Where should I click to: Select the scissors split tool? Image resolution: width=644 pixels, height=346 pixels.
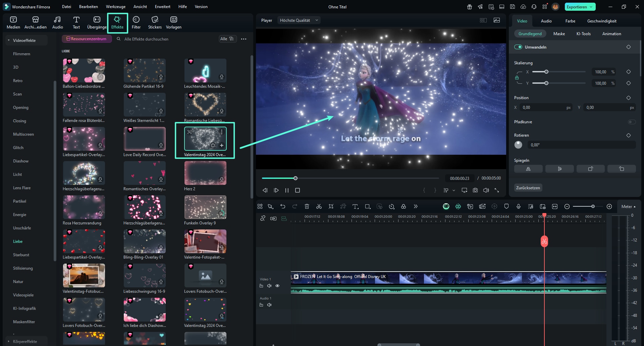(x=319, y=206)
